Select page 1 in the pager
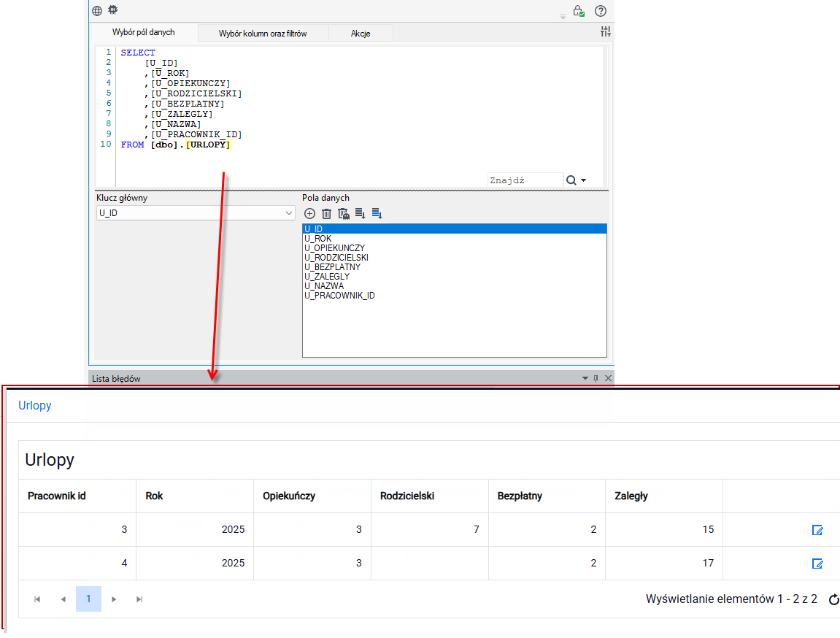The height and width of the screenshot is (638, 840). click(x=88, y=599)
